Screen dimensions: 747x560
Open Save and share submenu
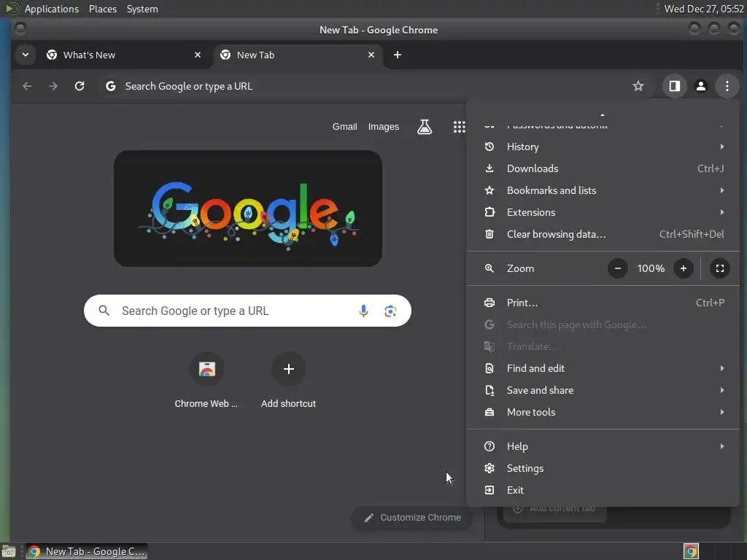[x=603, y=391]
